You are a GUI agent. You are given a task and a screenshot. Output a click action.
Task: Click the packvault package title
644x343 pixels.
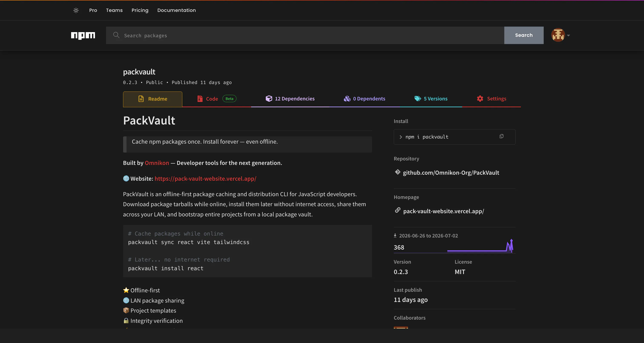(139, 72)
